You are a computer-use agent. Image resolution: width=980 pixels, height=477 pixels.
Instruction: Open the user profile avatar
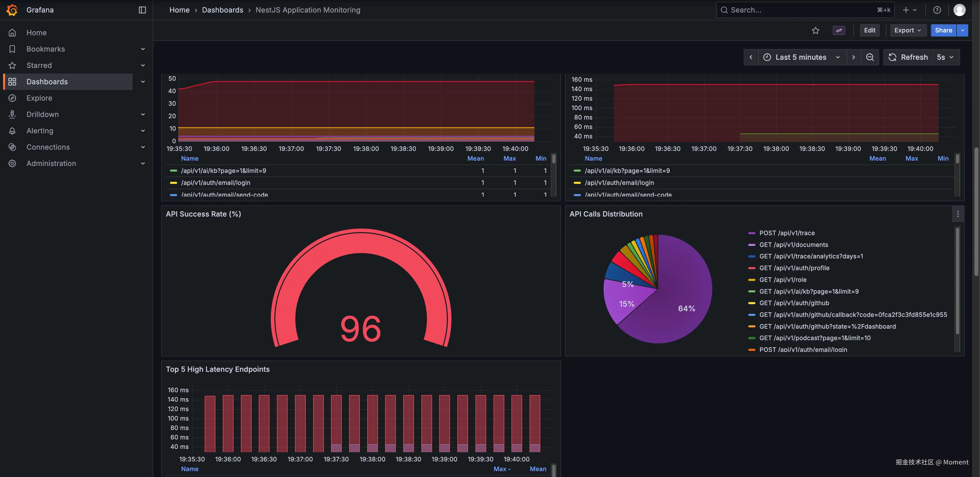point(959,10)
